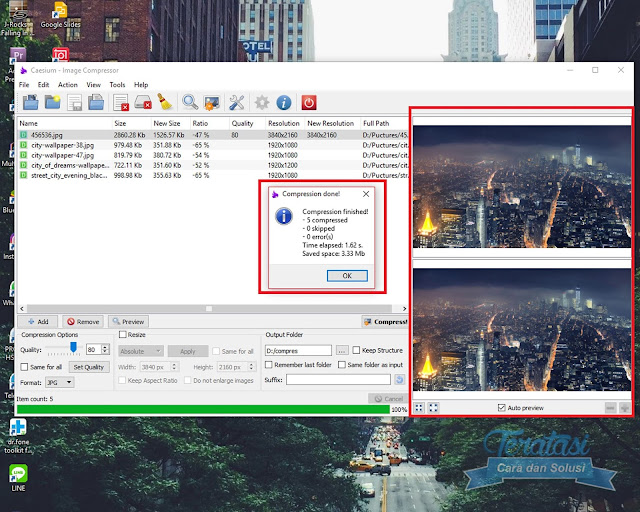The width and height of the screenshot is (640, 512).
Task: Enable Remember last folder checkbox
Action: 269,365
